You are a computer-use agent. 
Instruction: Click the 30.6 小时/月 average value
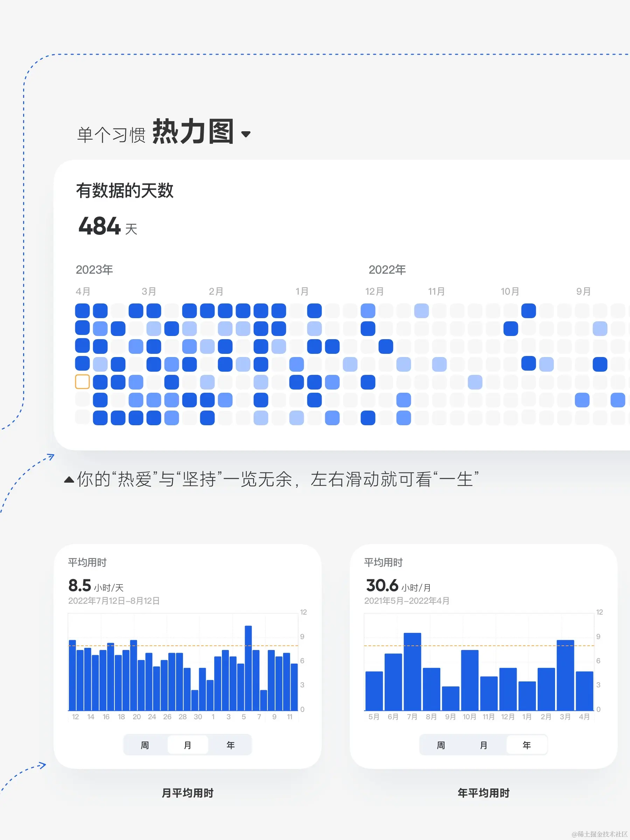pyautogui.click(x=398, y=586)
